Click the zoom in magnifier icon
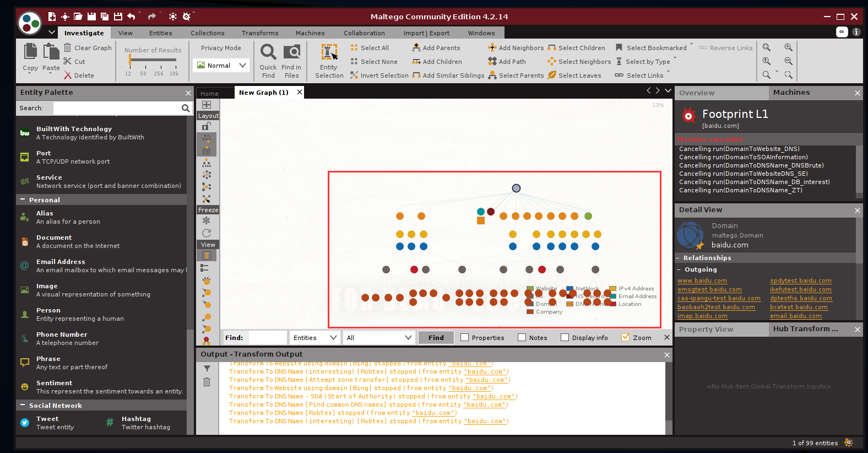Image resolution: width=868 pixels, height=453 pixels. [789, 47]
